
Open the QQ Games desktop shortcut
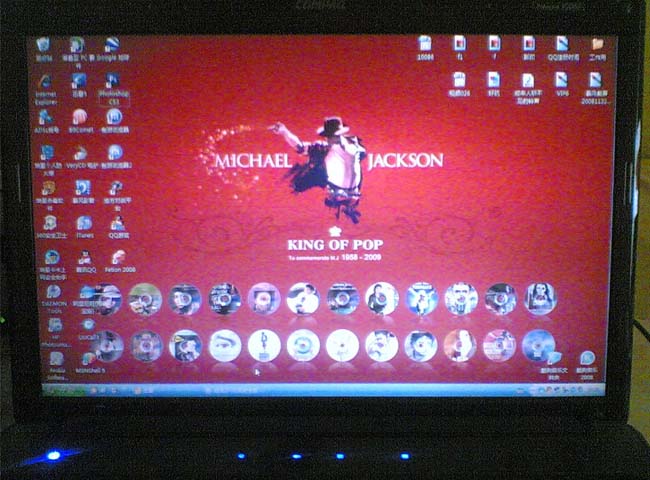117,224
